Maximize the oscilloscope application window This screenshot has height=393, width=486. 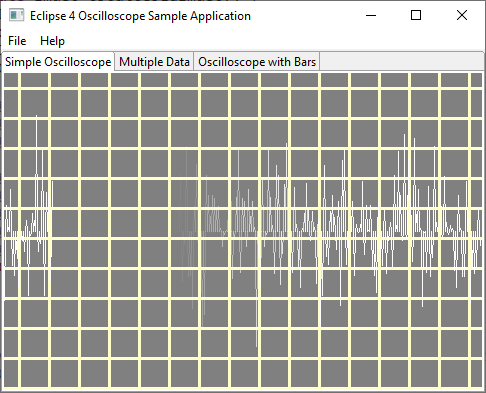click(x=416, y=15)
